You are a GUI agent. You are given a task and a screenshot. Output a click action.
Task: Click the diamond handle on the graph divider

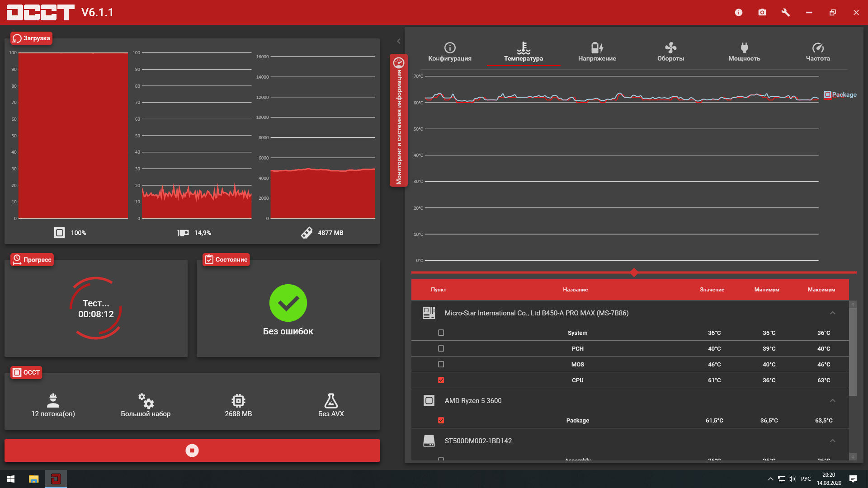tap(634, 272)
